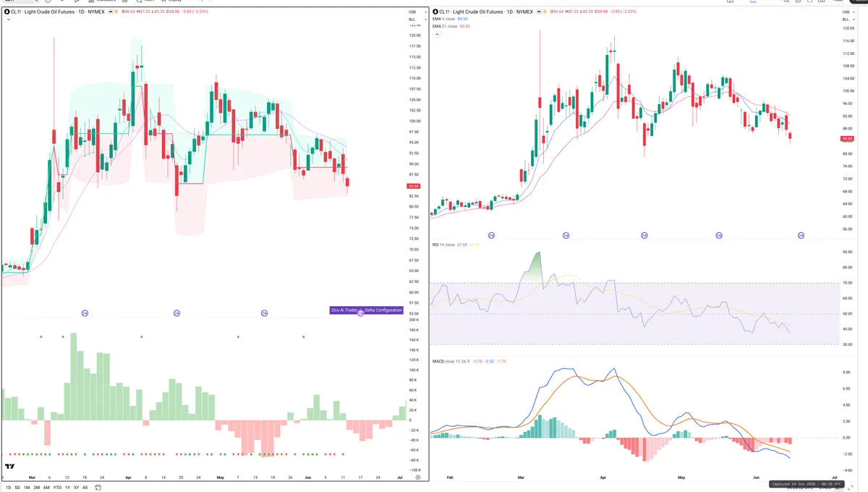Select the 5Y date range button
The width and height of the screenshot is (868, 492).
[76, 488]
